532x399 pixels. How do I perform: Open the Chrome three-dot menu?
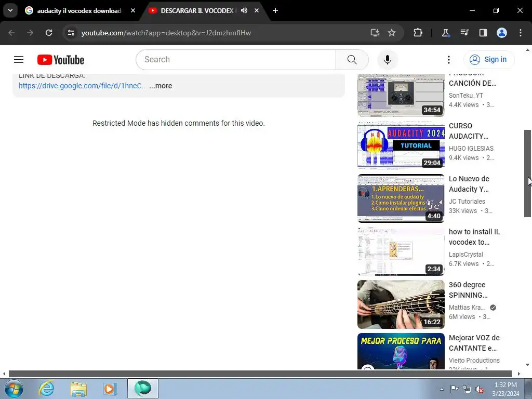521,33
